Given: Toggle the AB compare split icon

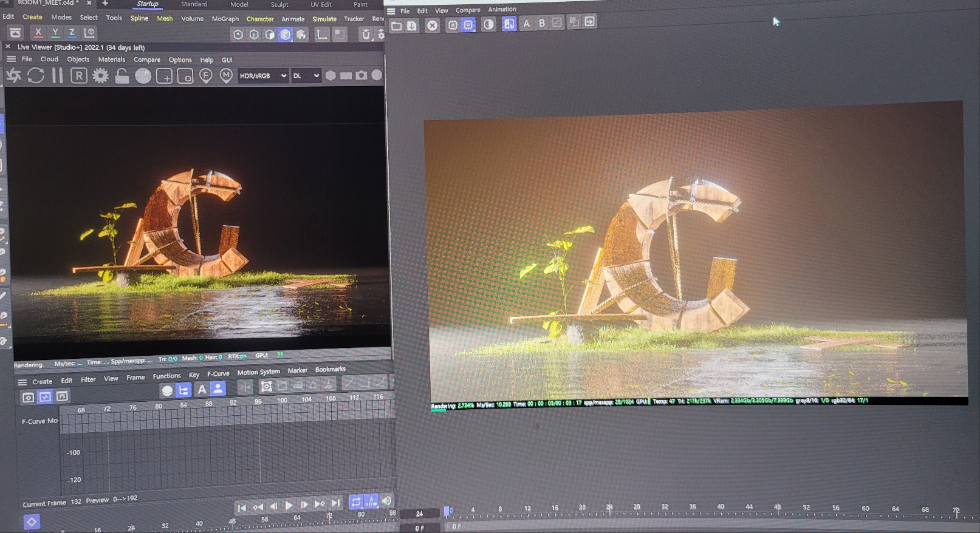Looking at the screenshot, I should [509, 24].
